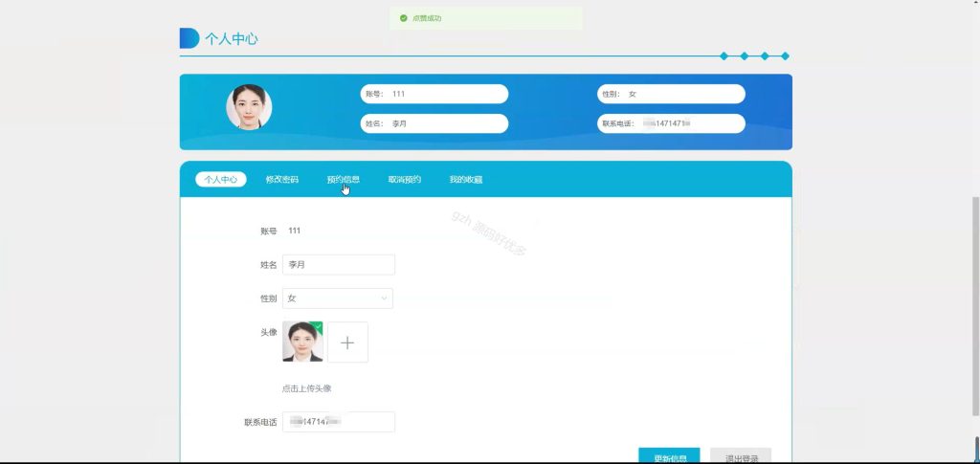Click the green success icon in notification

(x=404, y=19)
